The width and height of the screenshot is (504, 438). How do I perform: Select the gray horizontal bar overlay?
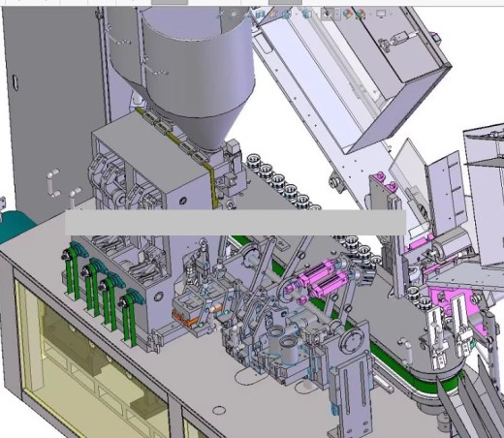(236, 222)
